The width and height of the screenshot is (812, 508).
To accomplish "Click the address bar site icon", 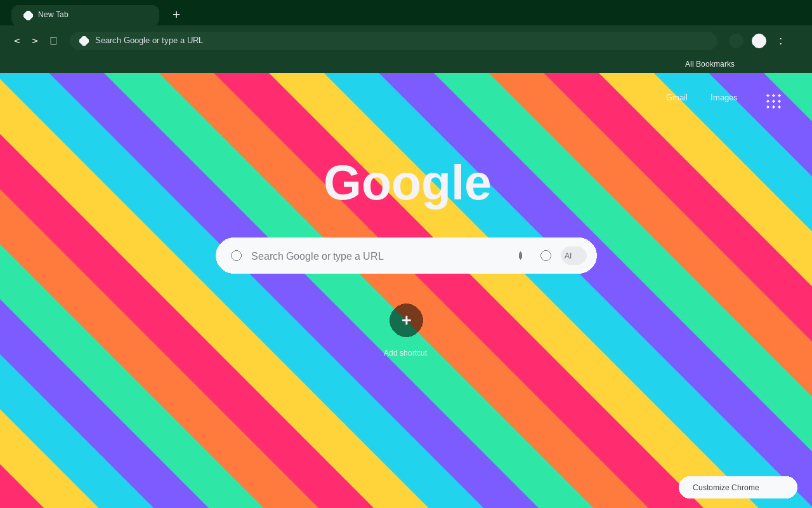I will coord(84,41).
